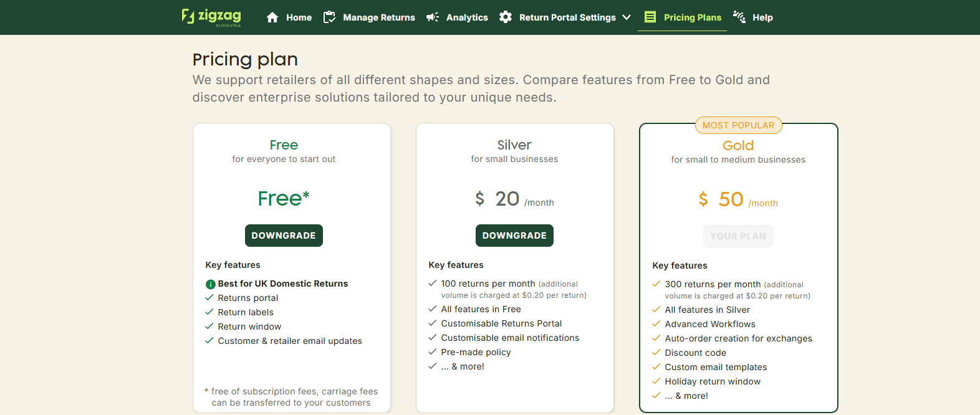The width and height of the screenshot is (980, 415).
Task: Select the Pricing Plans tab
Action: coord(692,17)
